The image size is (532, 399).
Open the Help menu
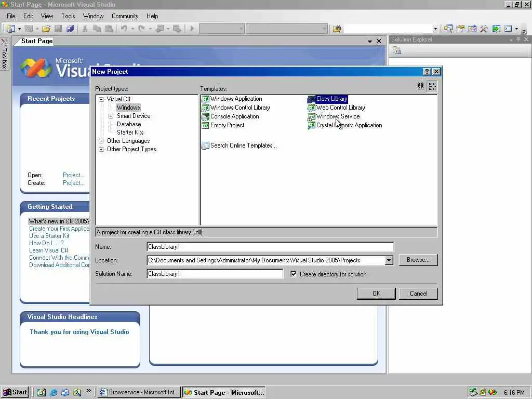(152, 16)
